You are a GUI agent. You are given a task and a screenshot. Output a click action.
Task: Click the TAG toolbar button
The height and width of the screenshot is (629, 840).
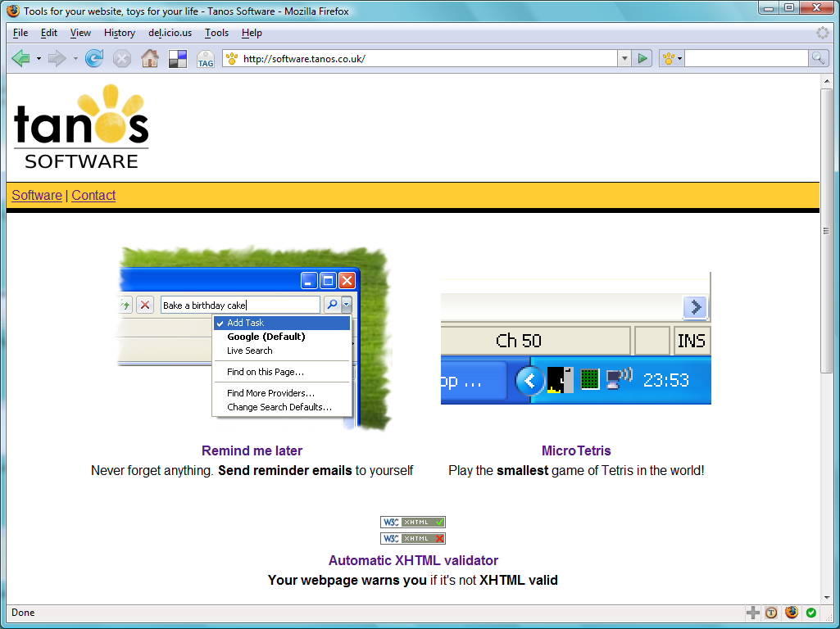pyautogui.click(x=205, y=59)
